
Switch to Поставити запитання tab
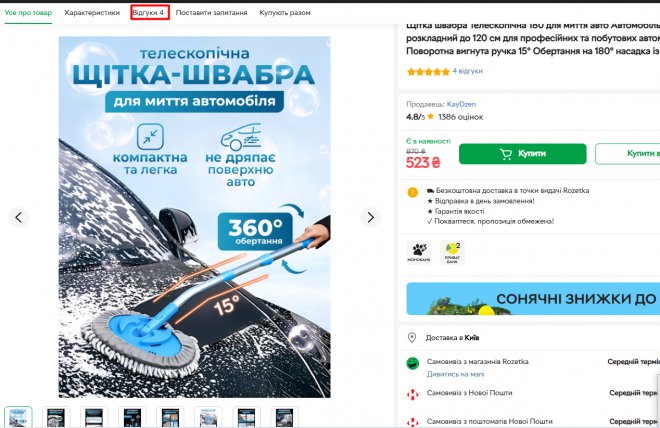211,13
